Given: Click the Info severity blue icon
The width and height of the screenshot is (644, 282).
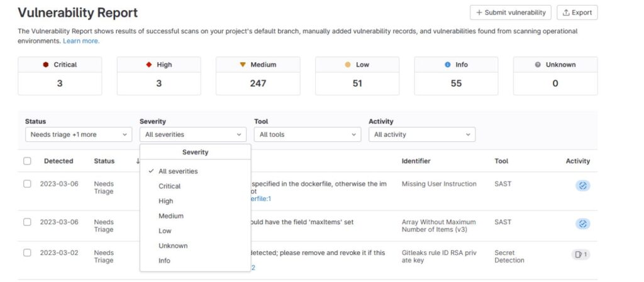Looking at the screenshot, I should pos(448,65).
